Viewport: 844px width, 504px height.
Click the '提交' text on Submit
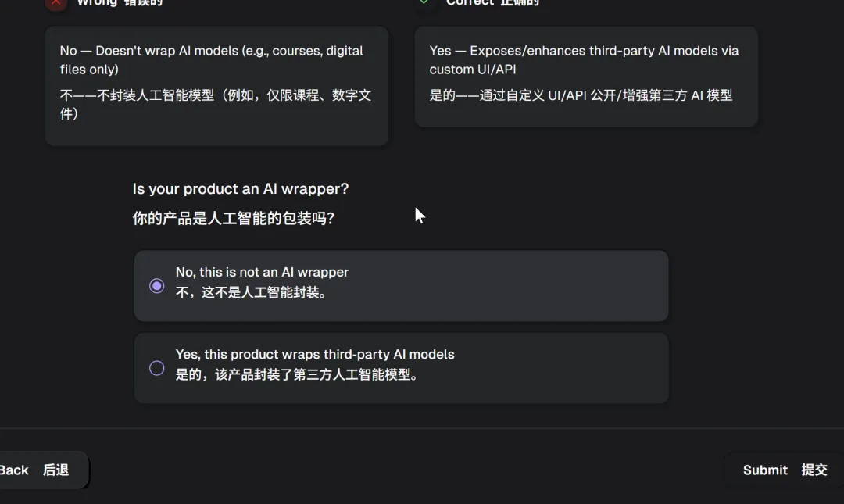click(x=814, y=470)
